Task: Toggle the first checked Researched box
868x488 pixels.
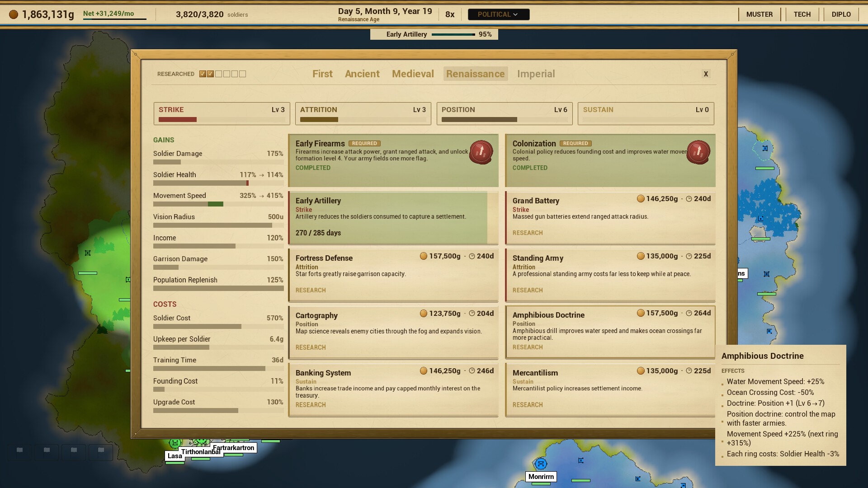Action: coord(203,74)
